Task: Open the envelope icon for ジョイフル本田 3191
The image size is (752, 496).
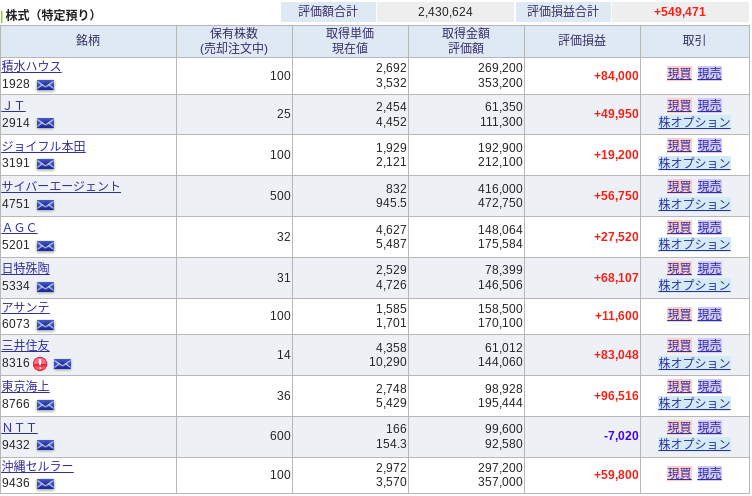Action: coord(46,164)
